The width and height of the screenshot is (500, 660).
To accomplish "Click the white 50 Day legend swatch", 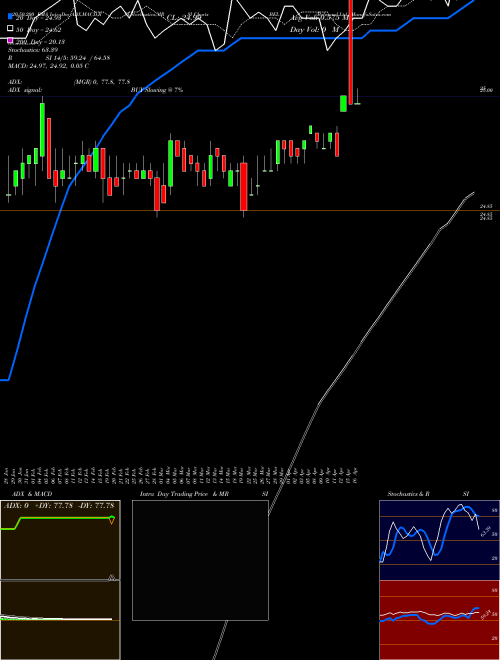I will [x=11, y=29].
